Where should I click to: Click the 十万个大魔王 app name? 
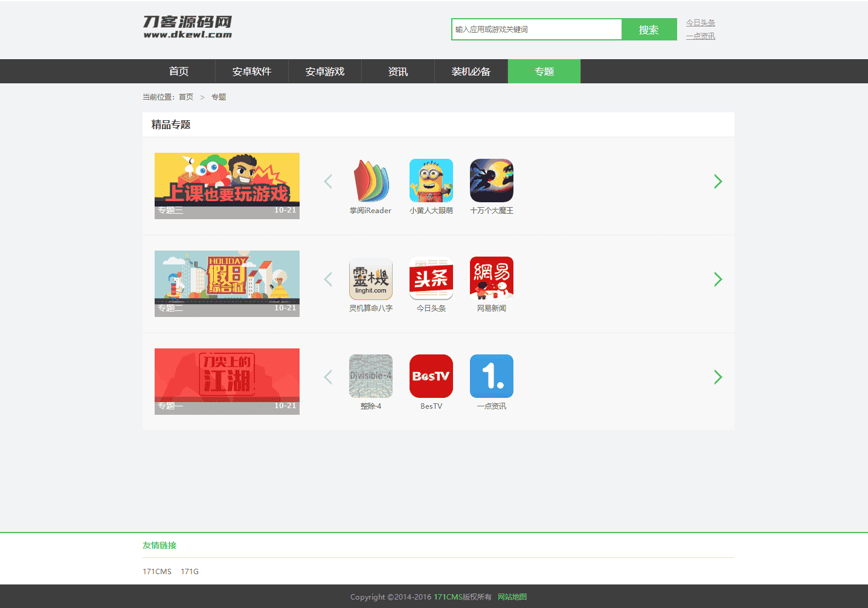pos(492,211)
